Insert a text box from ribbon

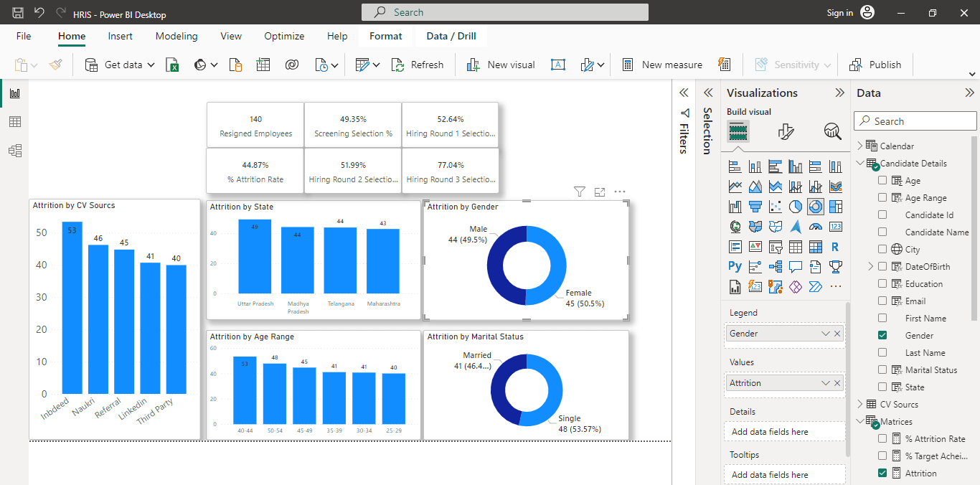click(x=558, y=65)
